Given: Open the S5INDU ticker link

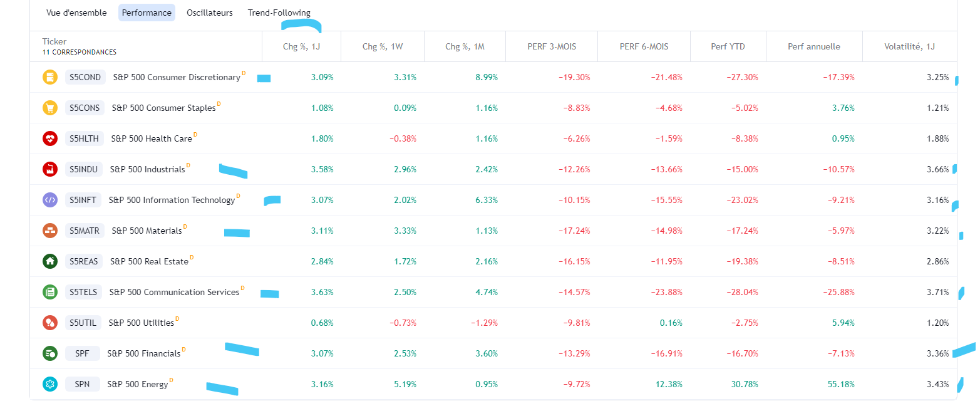Looking at the screenshot, I should [84, 169].
